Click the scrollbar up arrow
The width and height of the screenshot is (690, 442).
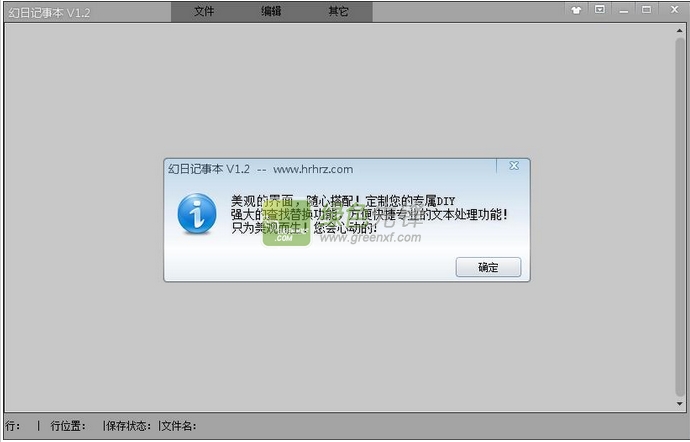coord(679,31)
